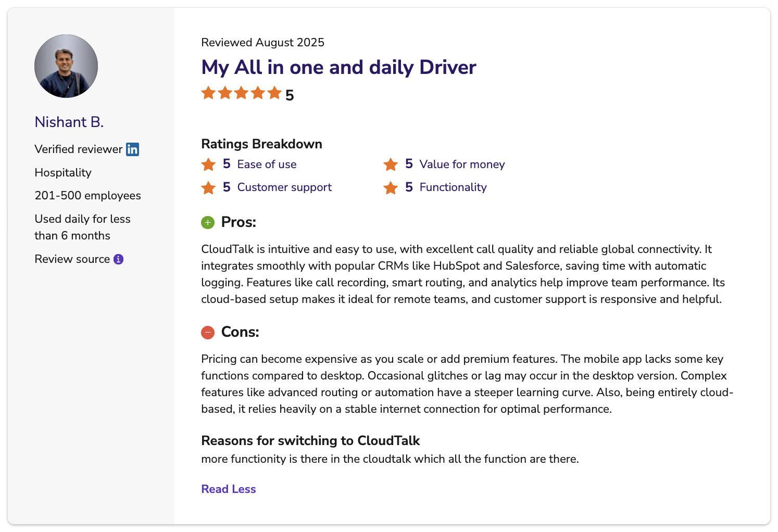Image resolution: width=778 pixels, height=532 pixels.
Task: Click the Functionality star icon
Action: point(391,187)
